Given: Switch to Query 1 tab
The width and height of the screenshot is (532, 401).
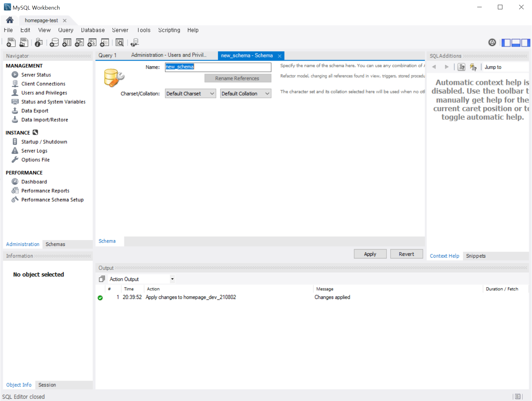Looking at the screenshot, I should pyautogui.click(x=107, y=55).
